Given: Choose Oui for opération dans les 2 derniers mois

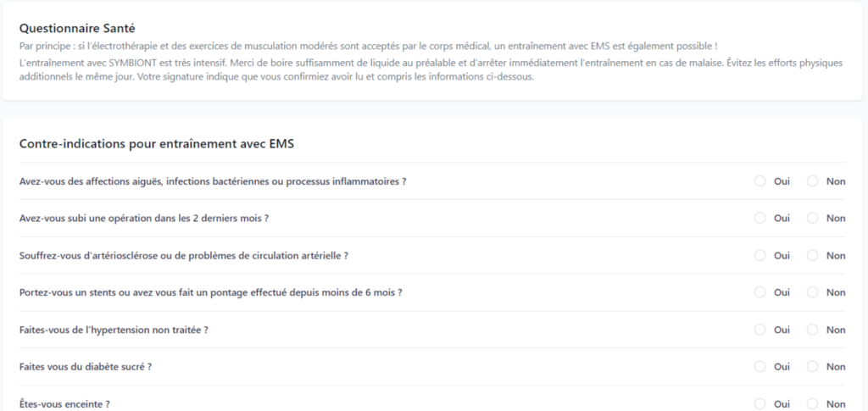Looking at the screenshot, I should click(759, 219).
